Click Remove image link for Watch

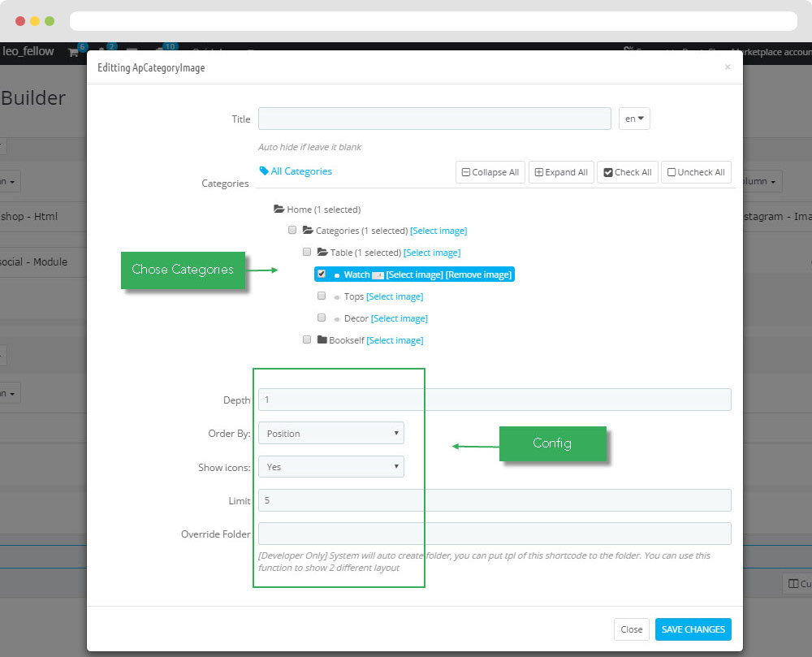click(478, 274)
